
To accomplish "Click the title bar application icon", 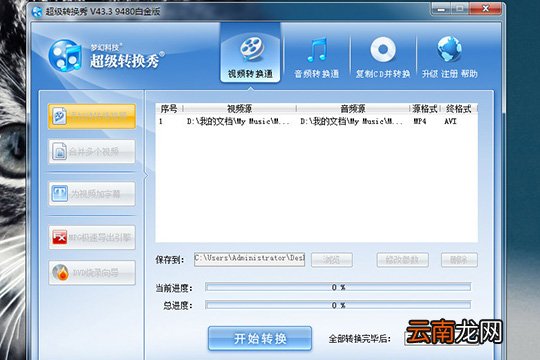I will (x=37, y=11).
